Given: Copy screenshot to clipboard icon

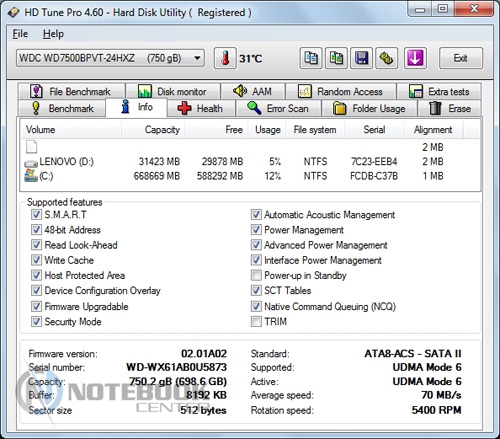Looking at the screenshot, I should click(x=336, y=58).
